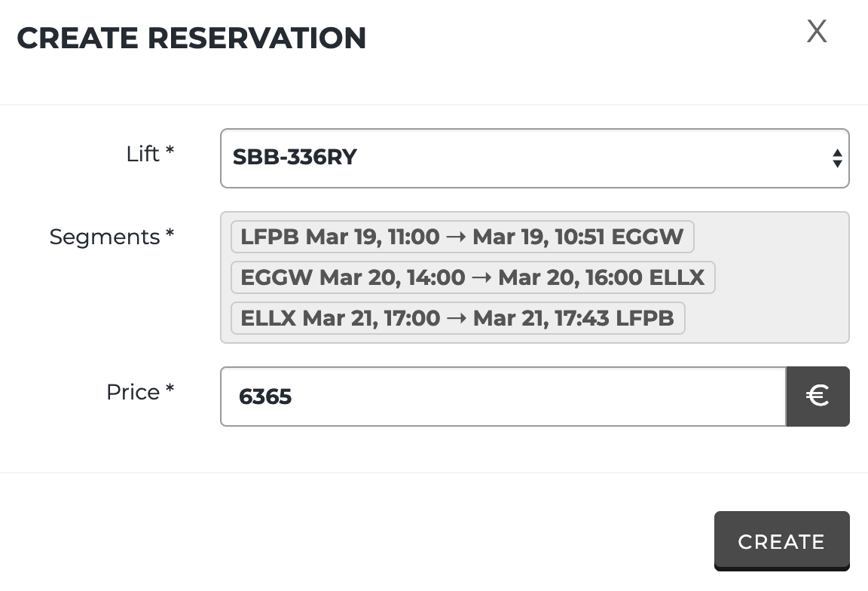Click the arrow in the Mar 19 segment
The height and width of the screenshot is (591, 868).
[x=456, y=237]
